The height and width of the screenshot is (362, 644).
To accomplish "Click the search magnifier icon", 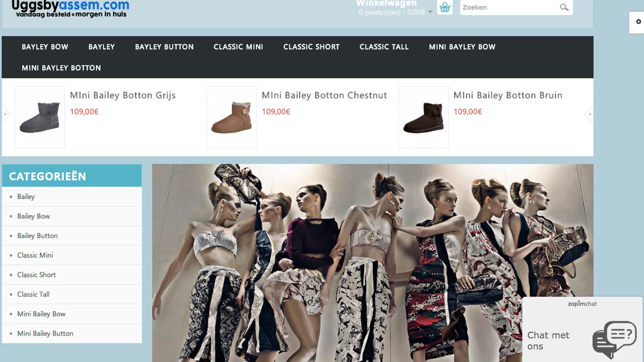I will pos(564,8).
